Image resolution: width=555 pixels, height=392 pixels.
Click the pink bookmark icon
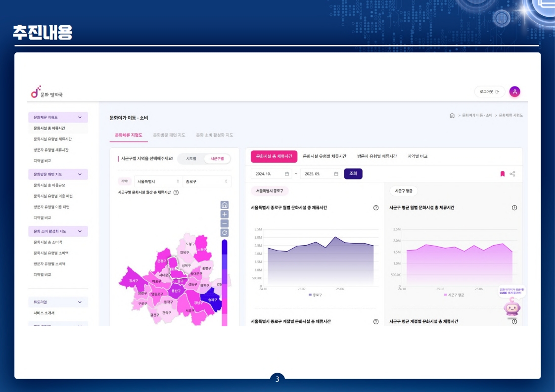coord(503,174)
